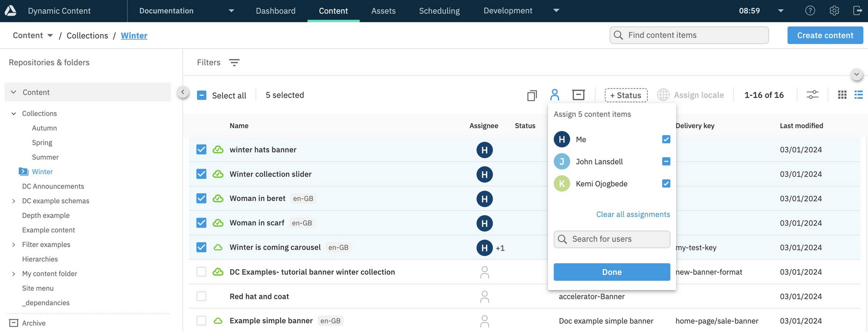
Task: Click the Find content items search field
Action: (x=689, y=35)
